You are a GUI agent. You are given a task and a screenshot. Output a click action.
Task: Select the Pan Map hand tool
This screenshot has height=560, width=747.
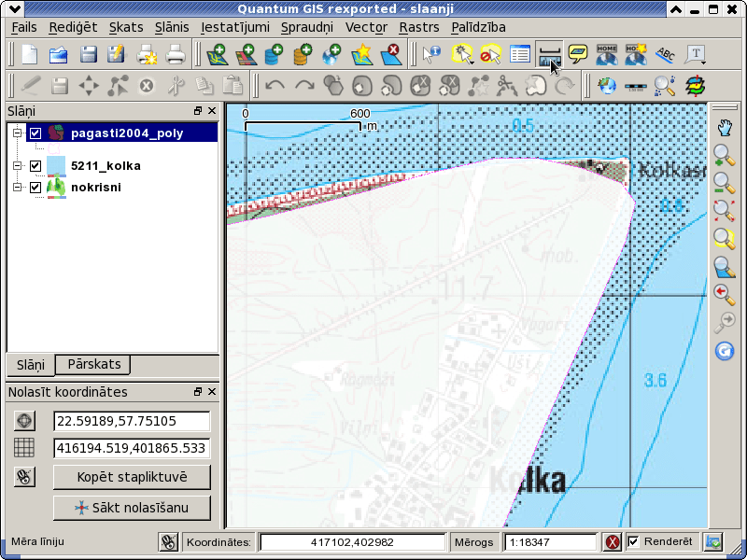[725, 128]
